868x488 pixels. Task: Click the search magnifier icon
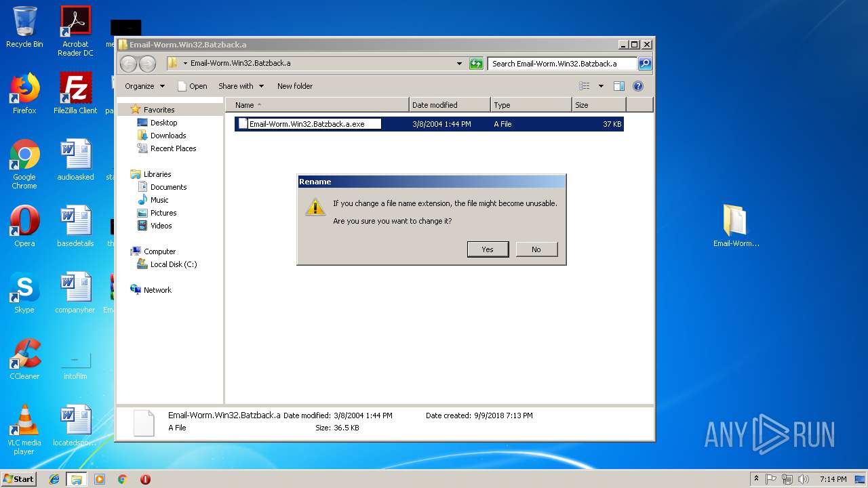[645, 64]
